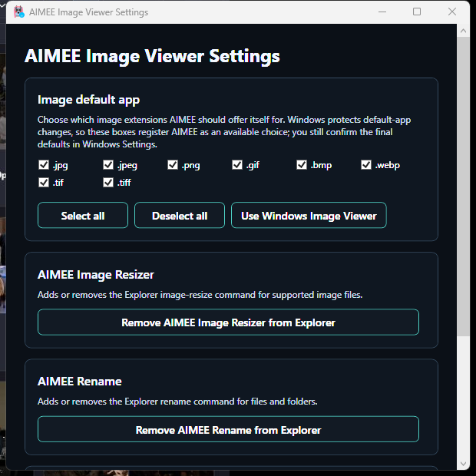Image resolution: width=476 pixels, height=476 pixels.
Task: Click the scrollbar down arrow
Action: [x=463, y=464]
